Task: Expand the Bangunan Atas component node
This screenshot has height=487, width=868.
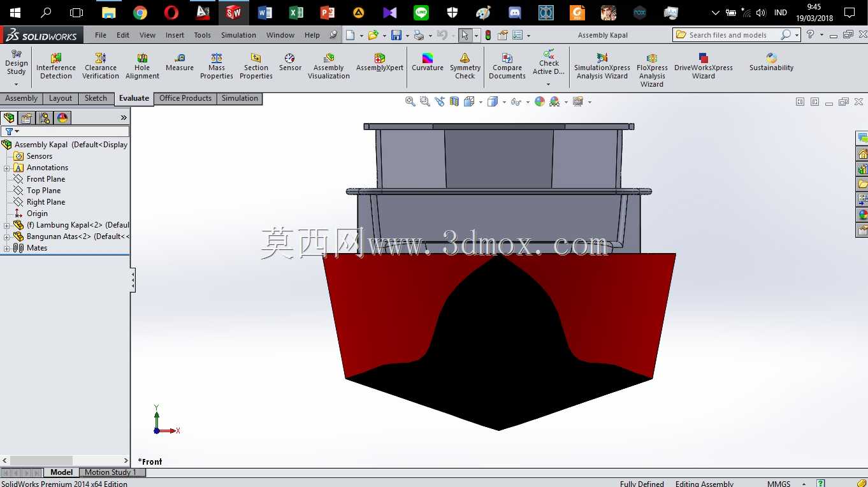Action: click(x=6, y=237)
